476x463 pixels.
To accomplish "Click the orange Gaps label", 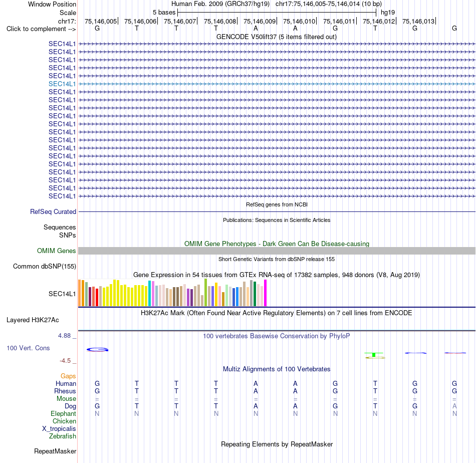I will click(68, 376).
